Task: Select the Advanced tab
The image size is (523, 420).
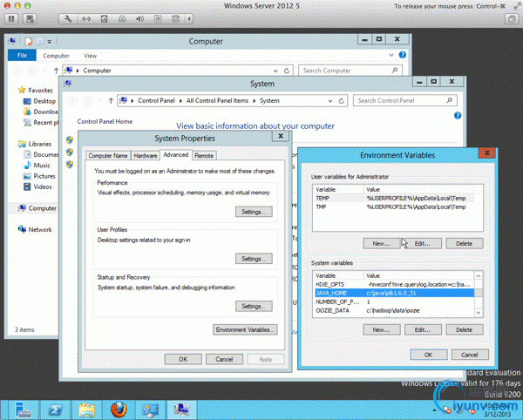Action: [176, 154]
